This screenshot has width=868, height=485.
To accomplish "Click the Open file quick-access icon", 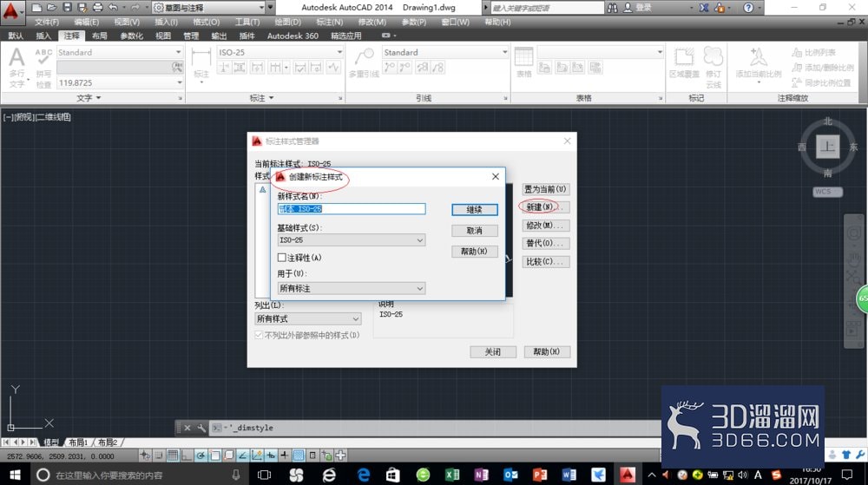I will 51,8.
